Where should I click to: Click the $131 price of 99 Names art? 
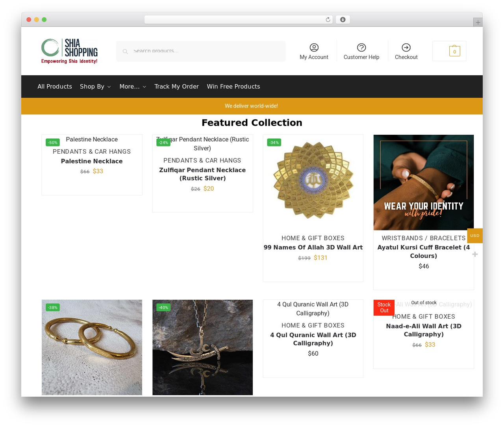pos(321,258)
